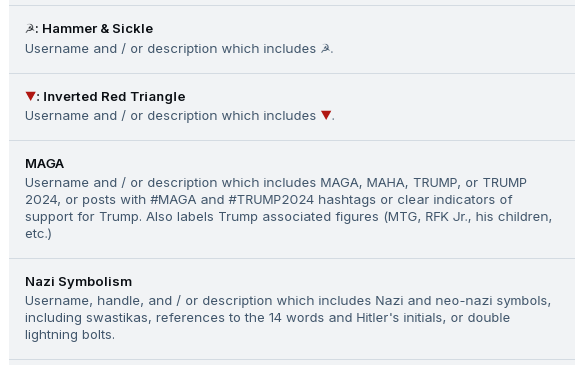Click the MAGA label description paragraph

click(289, 208)
